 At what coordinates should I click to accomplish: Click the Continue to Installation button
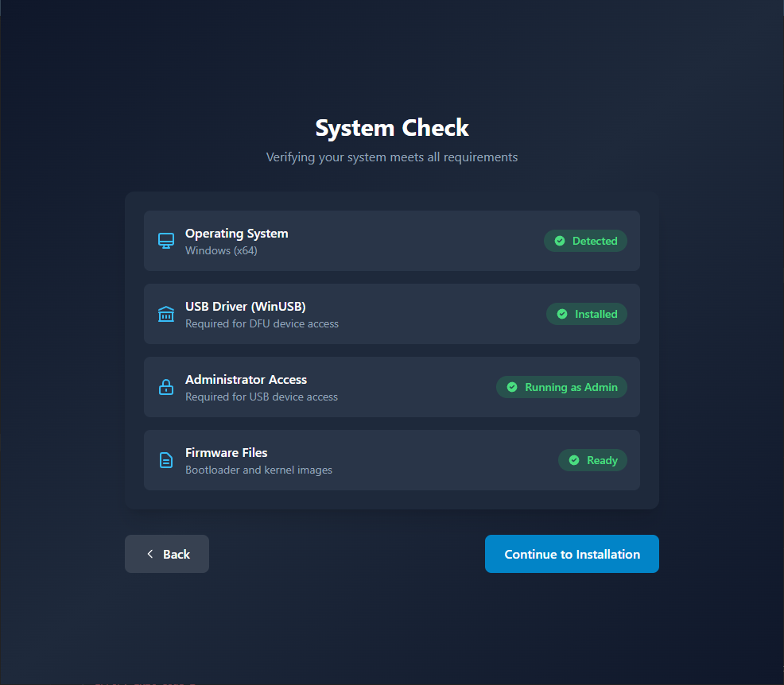click(x=572, y=554)
